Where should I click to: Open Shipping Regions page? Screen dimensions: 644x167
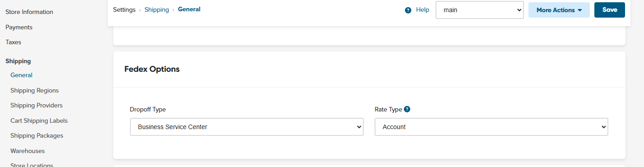(x=34, y=90)
